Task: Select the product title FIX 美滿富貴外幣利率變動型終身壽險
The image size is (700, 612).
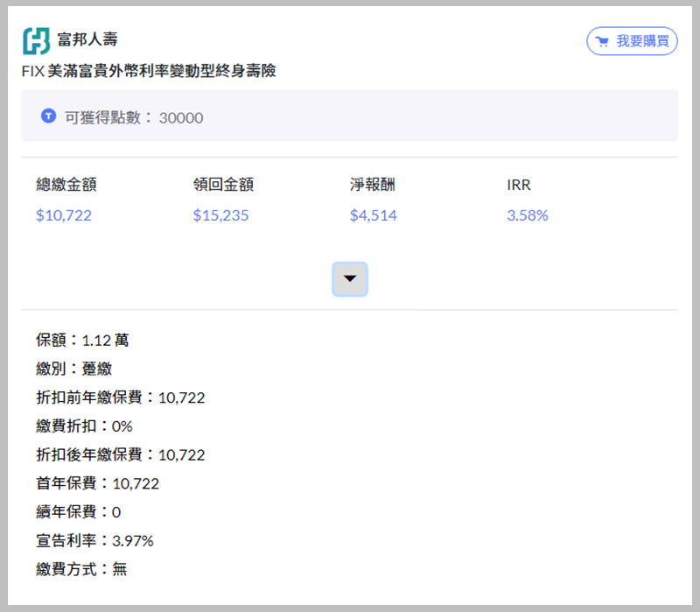Action: click(149, 71)
